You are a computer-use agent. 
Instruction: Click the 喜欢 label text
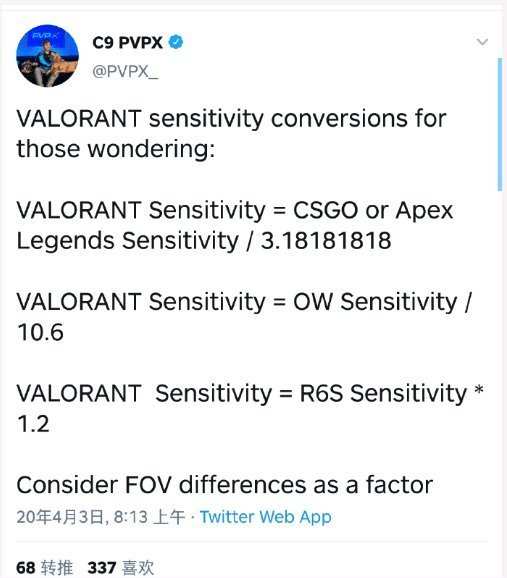coord(138,567)
